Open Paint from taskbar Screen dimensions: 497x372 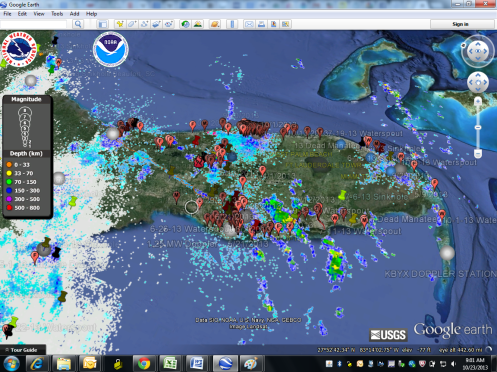coord(250,364)
